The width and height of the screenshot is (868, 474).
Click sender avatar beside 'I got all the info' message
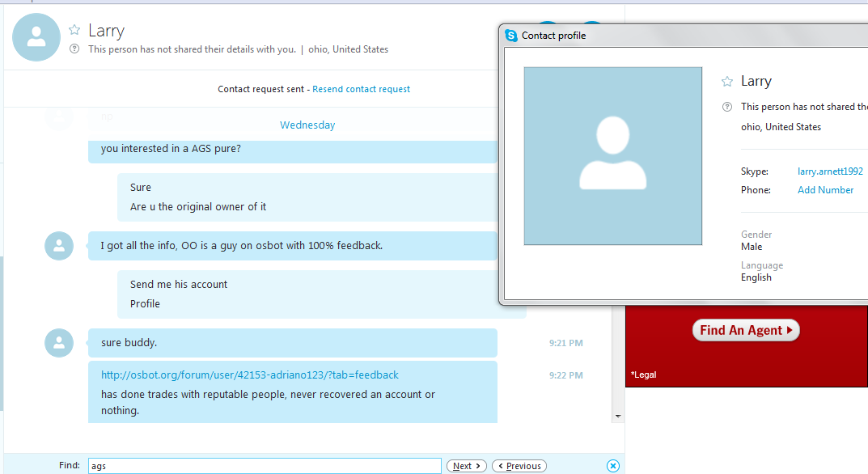click(59, 246)
